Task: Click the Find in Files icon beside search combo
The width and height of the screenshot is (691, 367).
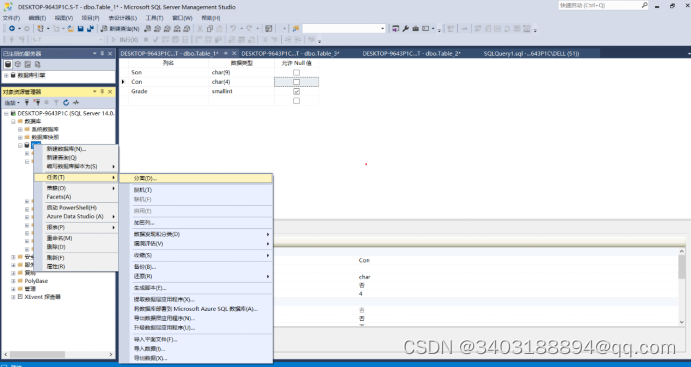Action: point(296,29)
